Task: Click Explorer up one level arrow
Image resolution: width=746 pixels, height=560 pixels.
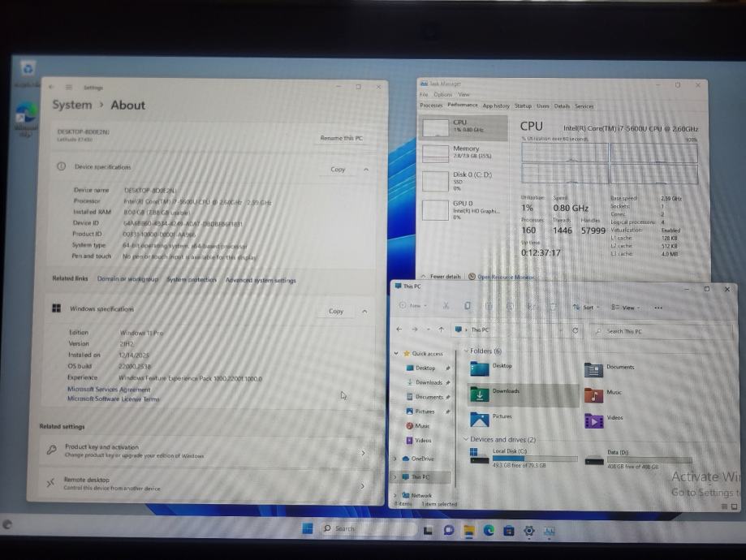Action: (441, 330)
